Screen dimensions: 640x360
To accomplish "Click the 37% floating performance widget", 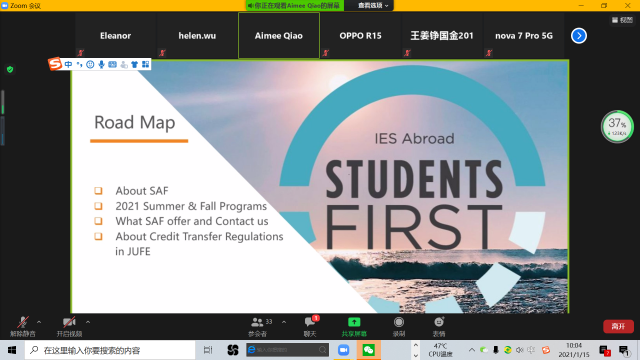I will click(617, 127).
